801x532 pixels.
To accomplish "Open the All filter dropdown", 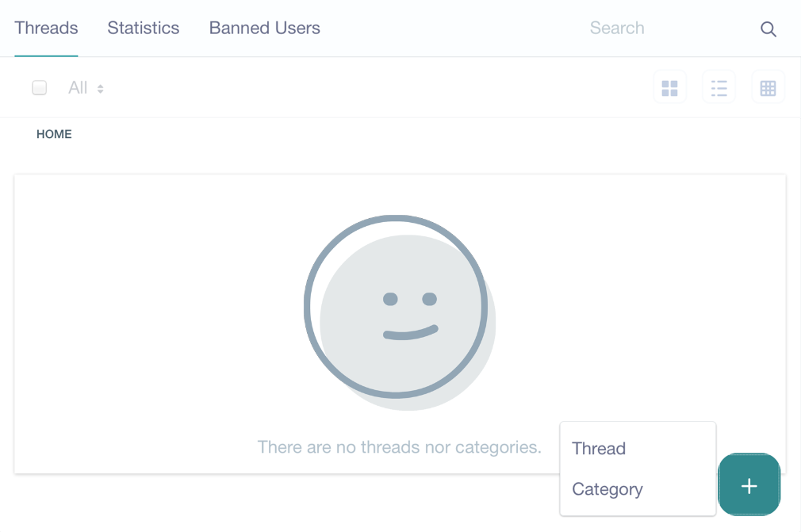I will [86, 88].
